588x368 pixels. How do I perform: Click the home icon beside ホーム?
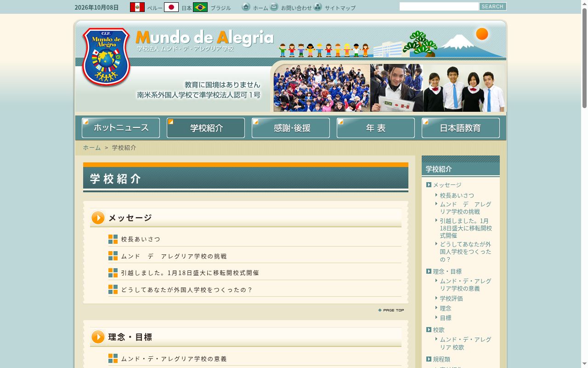click(x=246, y=7)
